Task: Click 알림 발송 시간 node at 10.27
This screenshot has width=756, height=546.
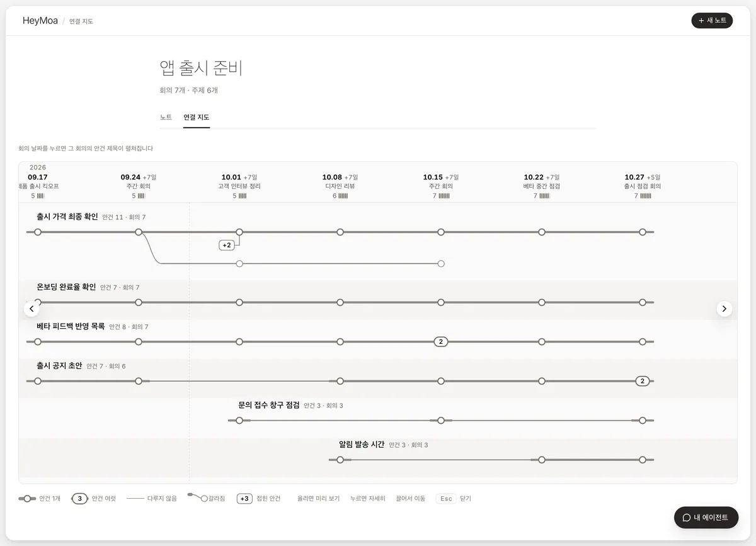Action: [x=643, y=460]
